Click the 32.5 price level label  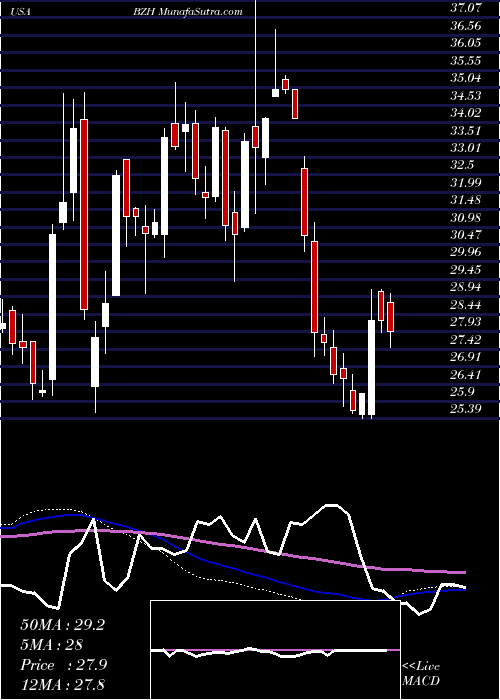[x=463, y=165]
